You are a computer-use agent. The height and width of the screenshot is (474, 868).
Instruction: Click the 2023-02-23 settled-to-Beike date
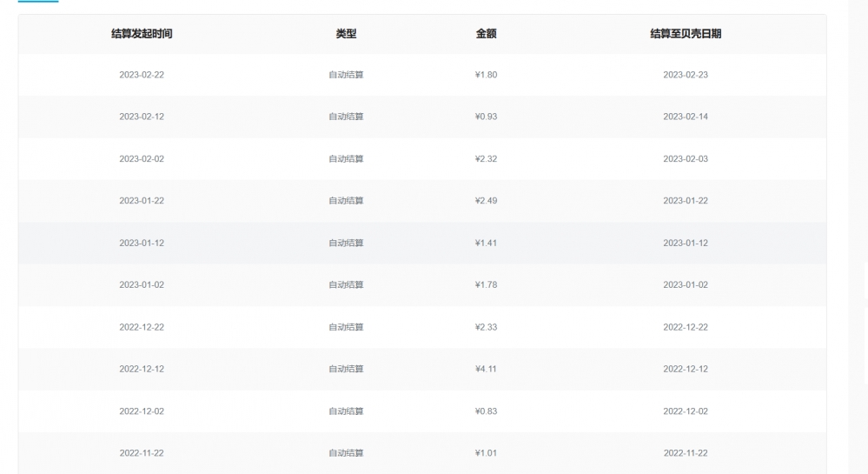point(686,75)
